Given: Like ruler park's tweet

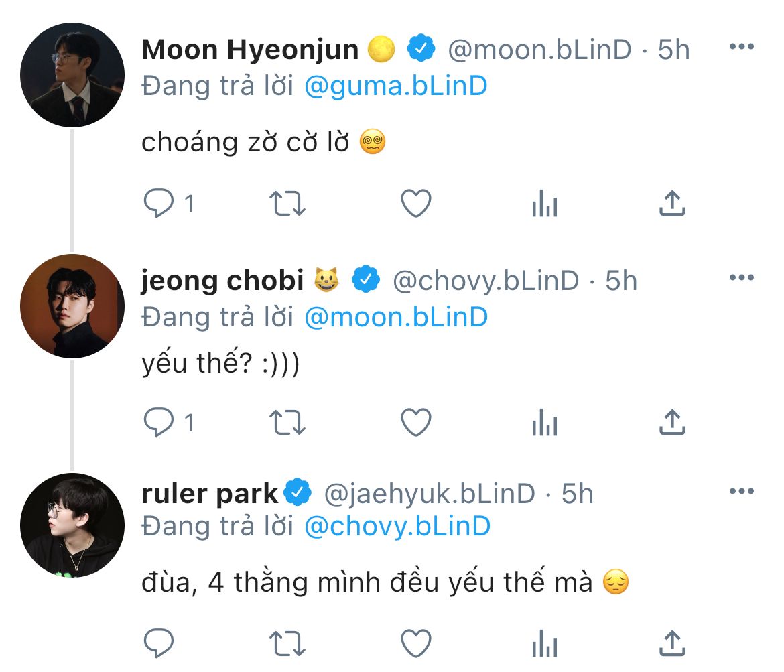Looking at the screenshot, I should 415,644.
